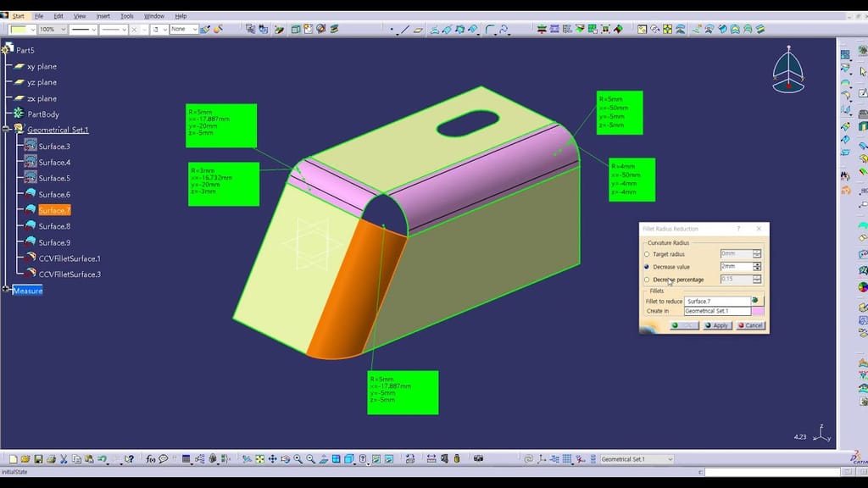Select the Target radius option
This screenshot has width=868, height=488.
tap(648, 254)
